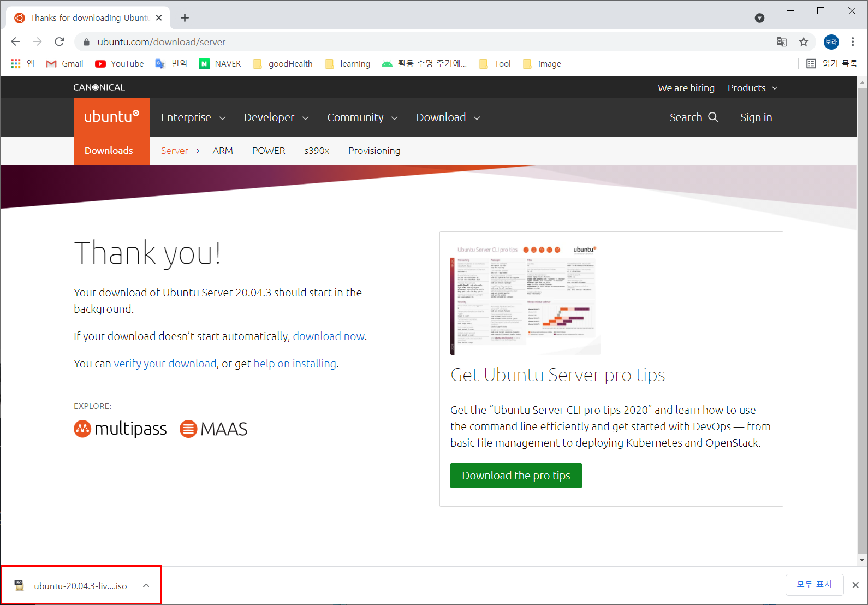Select the Provisioning sub-navigation item
Screen dimensions: 868x605
click(x=374, y=151)
